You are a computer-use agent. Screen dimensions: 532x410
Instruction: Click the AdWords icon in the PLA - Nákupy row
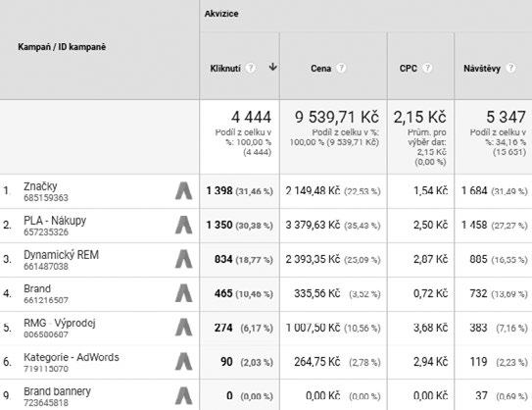click(184, 226)
